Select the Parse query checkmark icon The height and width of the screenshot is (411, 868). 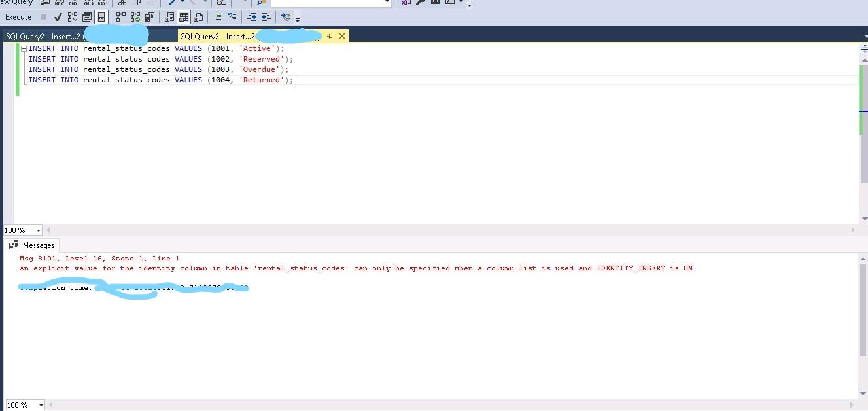58,16
